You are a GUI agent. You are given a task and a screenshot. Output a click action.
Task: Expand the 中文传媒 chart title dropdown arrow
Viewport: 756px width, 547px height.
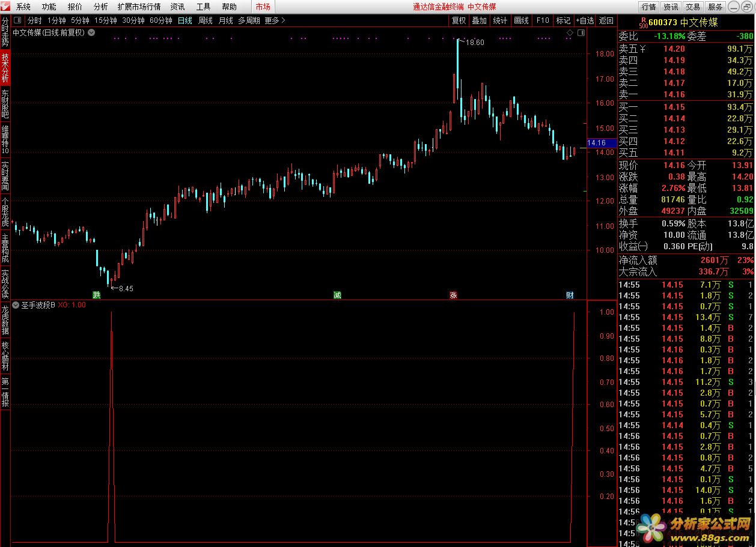91,32
